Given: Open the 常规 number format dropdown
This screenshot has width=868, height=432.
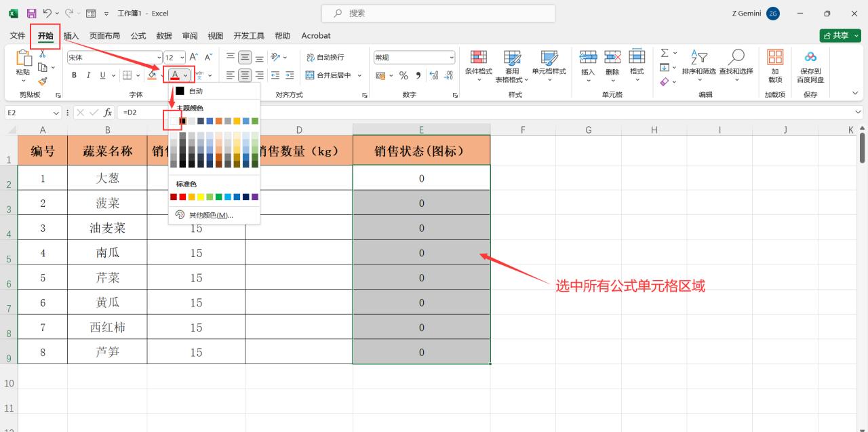Looking at the screenshot, I should (452, 58).
